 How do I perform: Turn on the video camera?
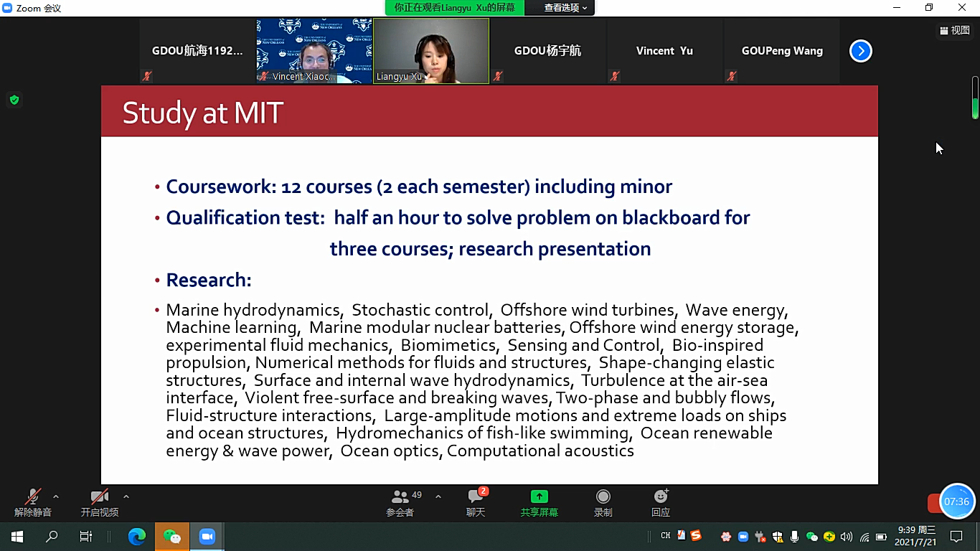point(99,497)
